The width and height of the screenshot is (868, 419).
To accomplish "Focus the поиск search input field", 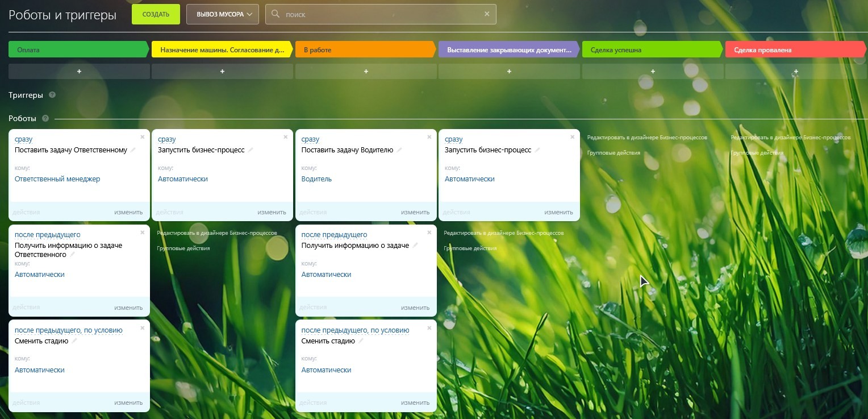I will 381,14.
